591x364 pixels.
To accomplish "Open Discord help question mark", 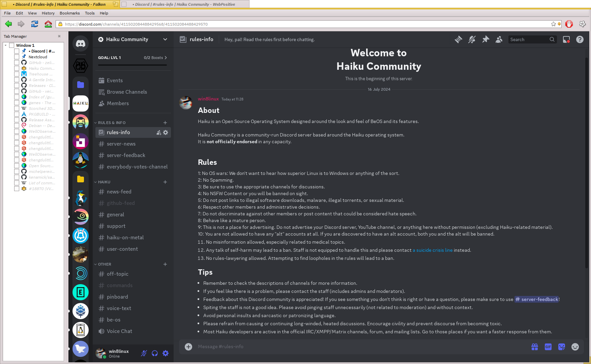I will tap(580, 39).
